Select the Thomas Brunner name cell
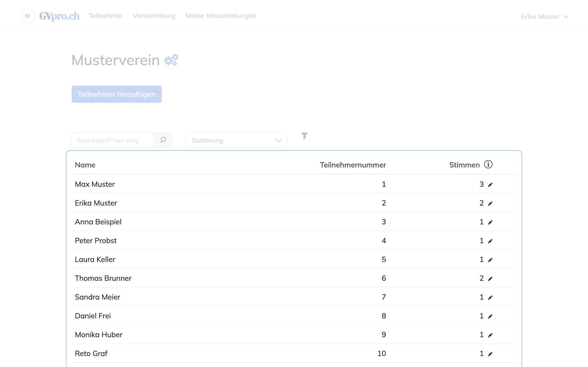 103,278
